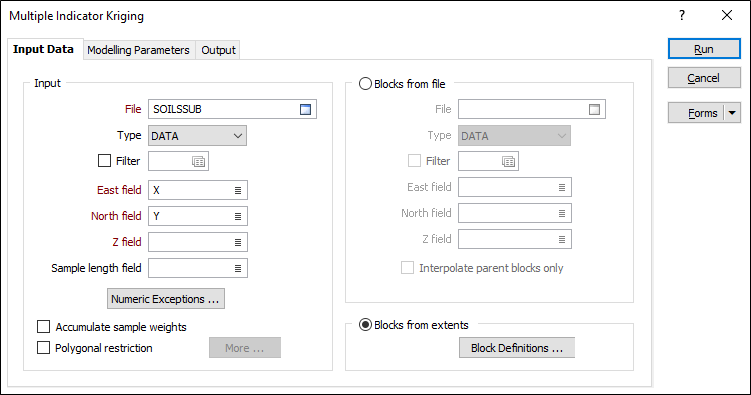Image resolution: width=751 pixels, height=395 pixels.
Task: Open the Input filter selection icon
Action: click(x=198, y=161)
